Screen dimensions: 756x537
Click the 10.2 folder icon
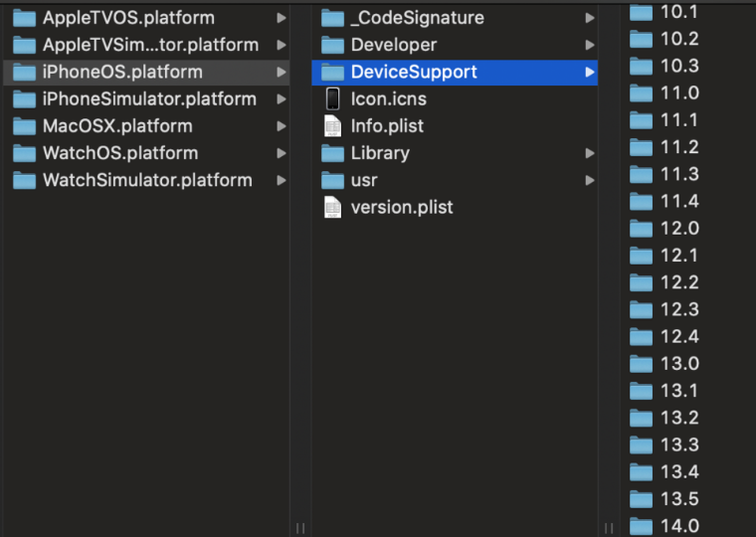[642, 39]
